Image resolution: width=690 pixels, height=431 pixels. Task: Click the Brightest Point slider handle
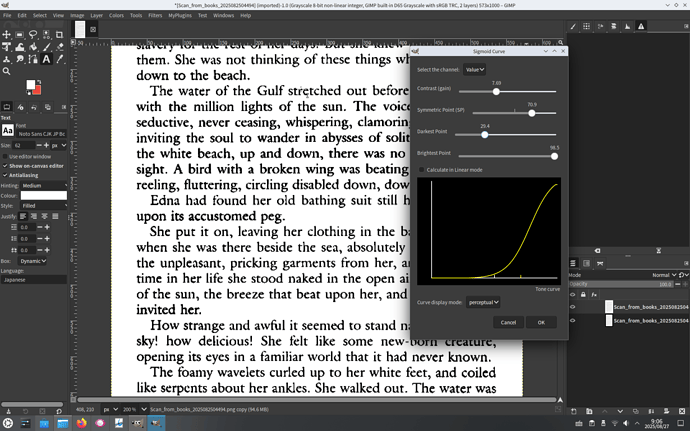[554, 156]
